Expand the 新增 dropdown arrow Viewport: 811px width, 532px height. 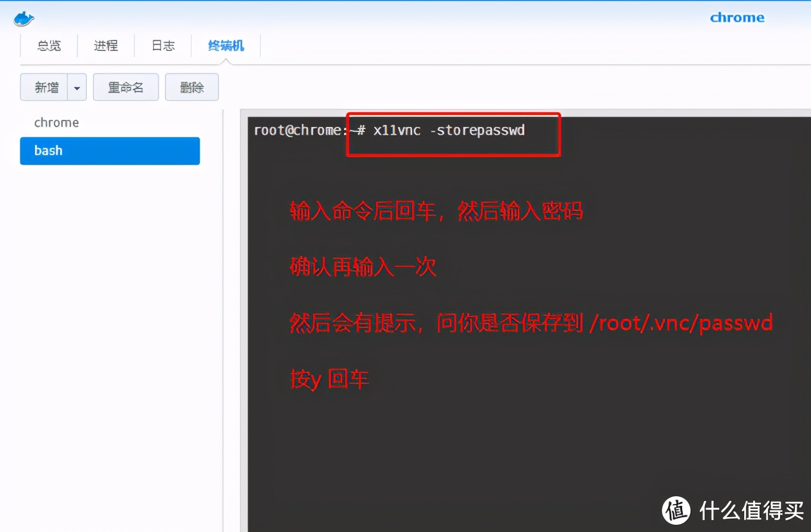pyautogui.click(x=77, y=88)
